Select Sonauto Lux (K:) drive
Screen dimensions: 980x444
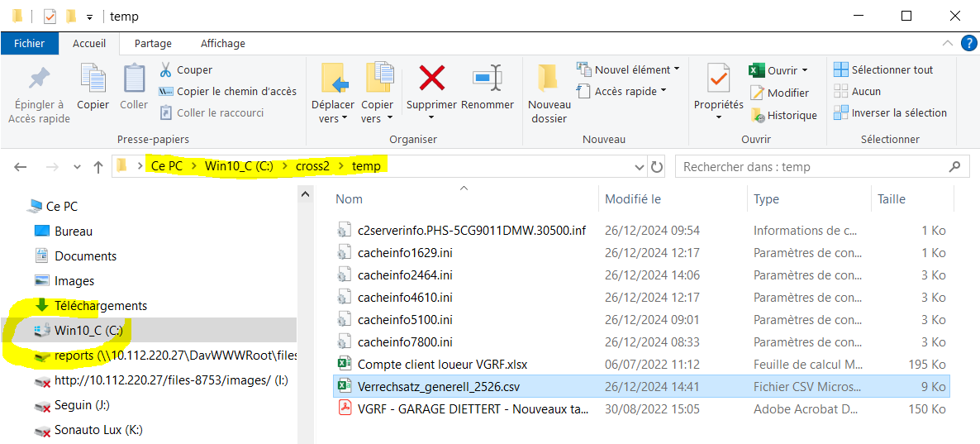pyautogui.click(x=100, y=430)
